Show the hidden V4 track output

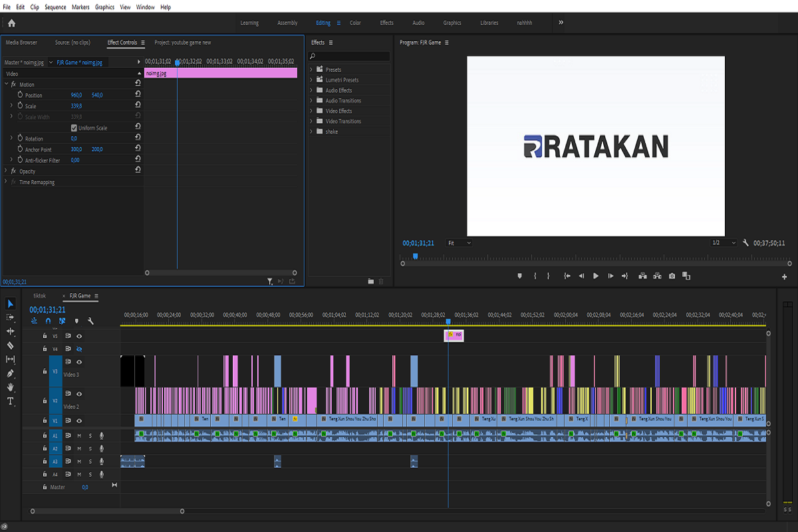[x=78, y=349]
